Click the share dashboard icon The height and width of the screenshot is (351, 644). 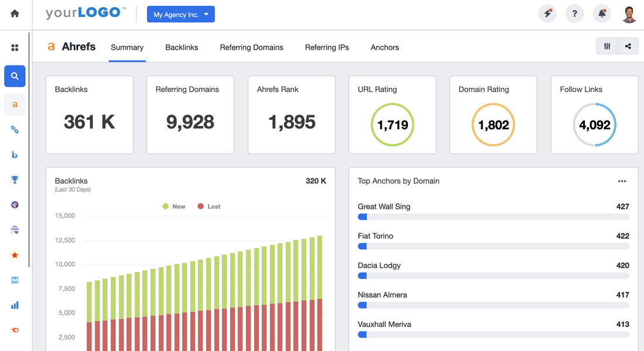[x=628, y=46]
